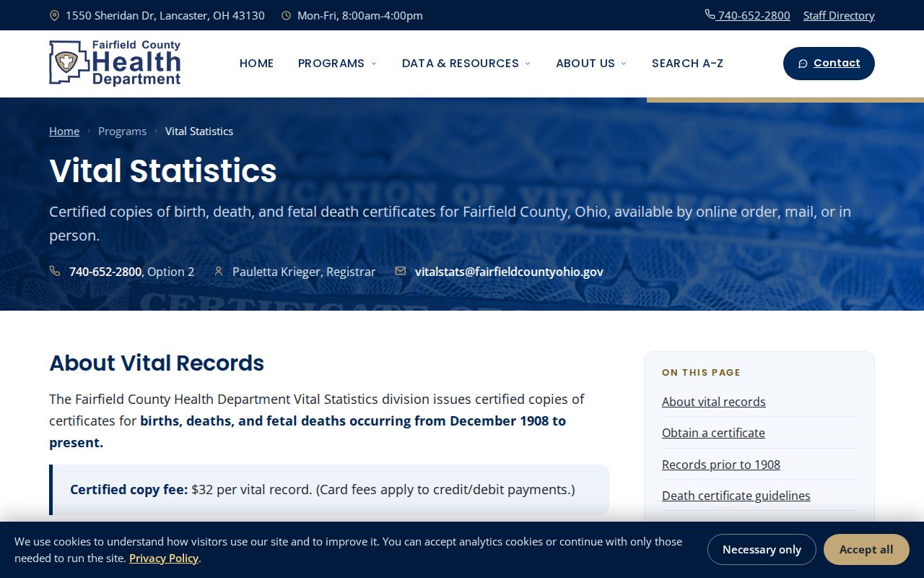
Task: Open Search A-Z in the navigation
Action: pos(687,64)
